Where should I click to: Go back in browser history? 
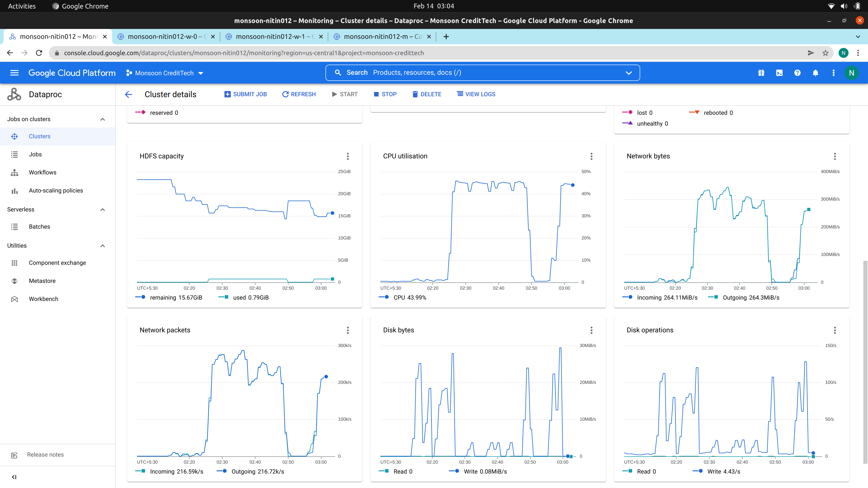[10, 53]
